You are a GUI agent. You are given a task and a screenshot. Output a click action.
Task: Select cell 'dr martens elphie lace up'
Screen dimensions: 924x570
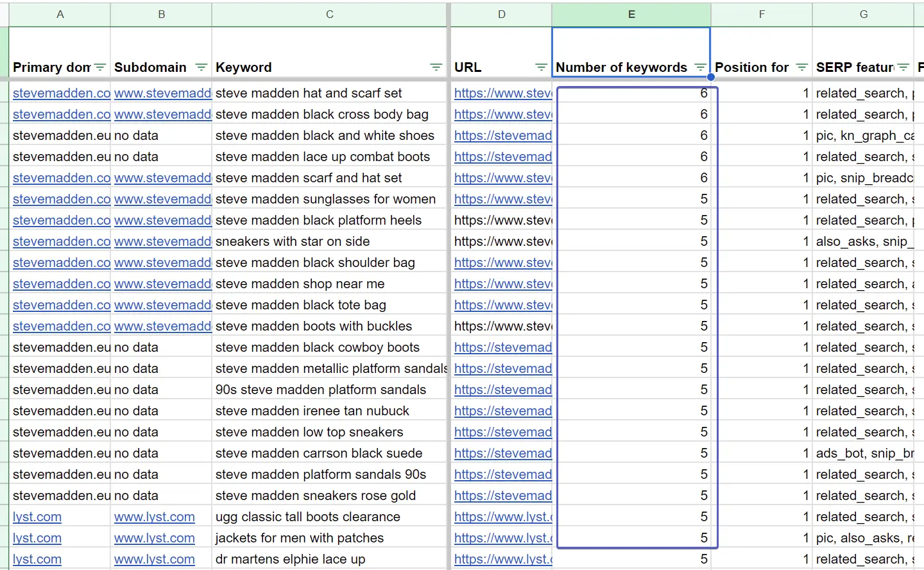point(329,559)
